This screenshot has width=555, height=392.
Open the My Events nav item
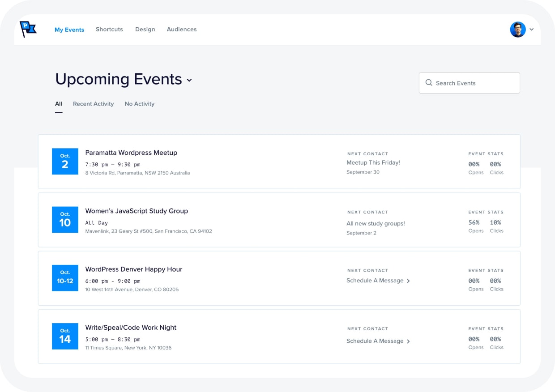69,30
